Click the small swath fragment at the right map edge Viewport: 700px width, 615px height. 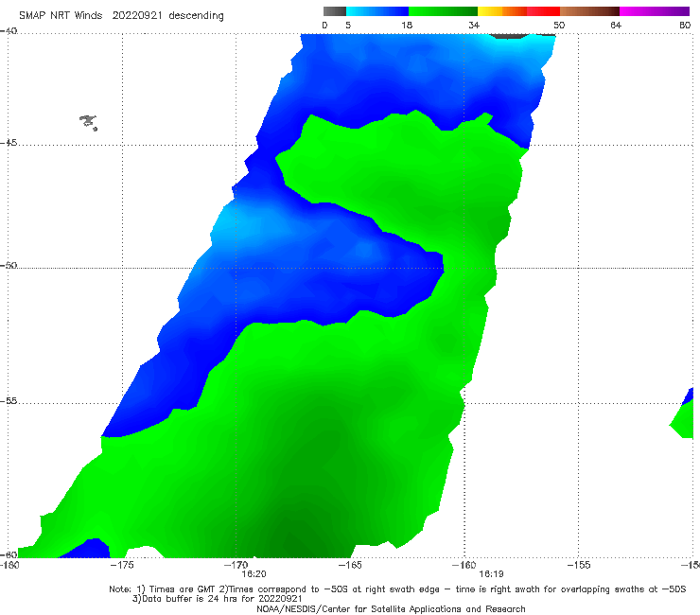tap(682, 413)
